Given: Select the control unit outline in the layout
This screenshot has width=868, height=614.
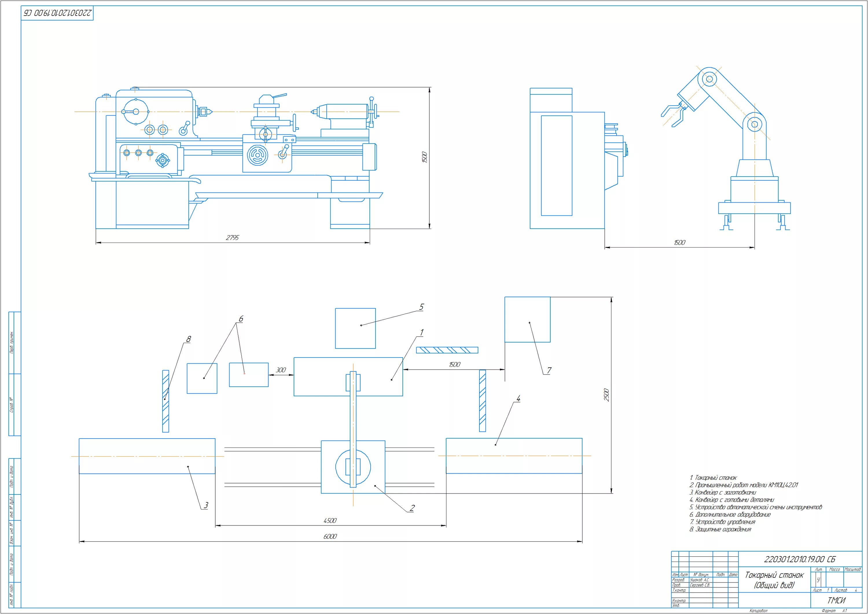Looking at the screenshot, I should 528,320.
